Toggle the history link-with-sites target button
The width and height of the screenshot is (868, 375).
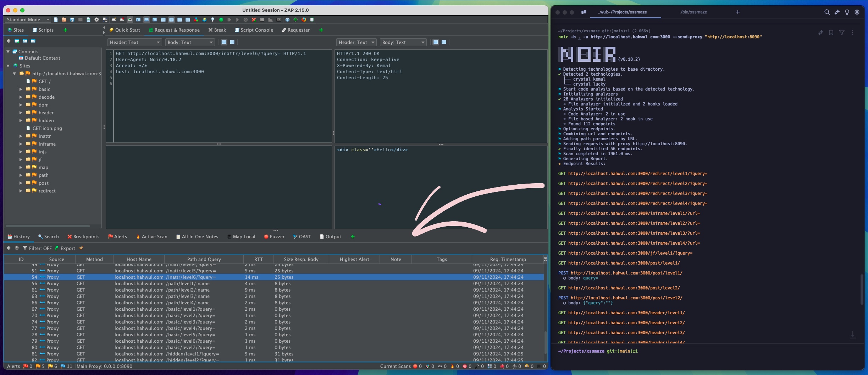coord(9,248)
